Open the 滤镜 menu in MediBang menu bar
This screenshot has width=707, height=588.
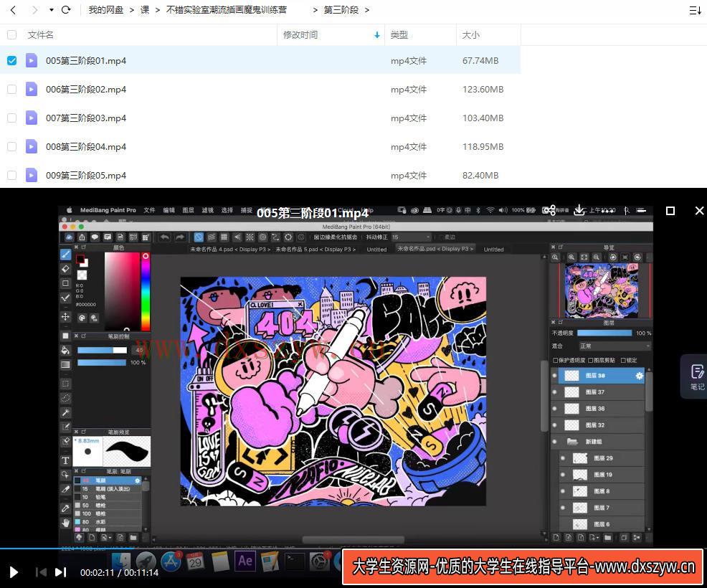pyautogui.click(x=207, y=210)
